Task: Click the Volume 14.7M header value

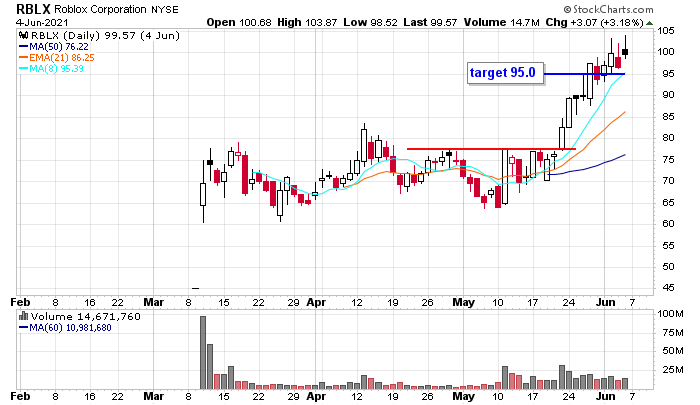Action: click(502, 22)
